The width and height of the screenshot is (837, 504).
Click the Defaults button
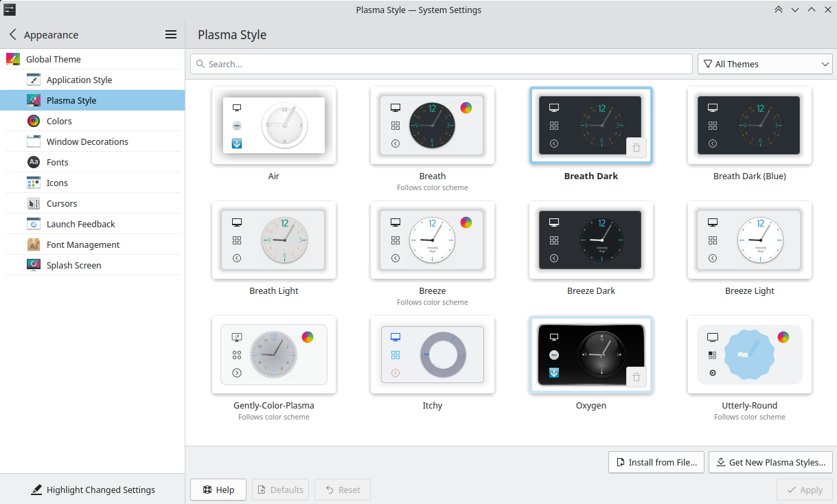(x=280, y=490)
